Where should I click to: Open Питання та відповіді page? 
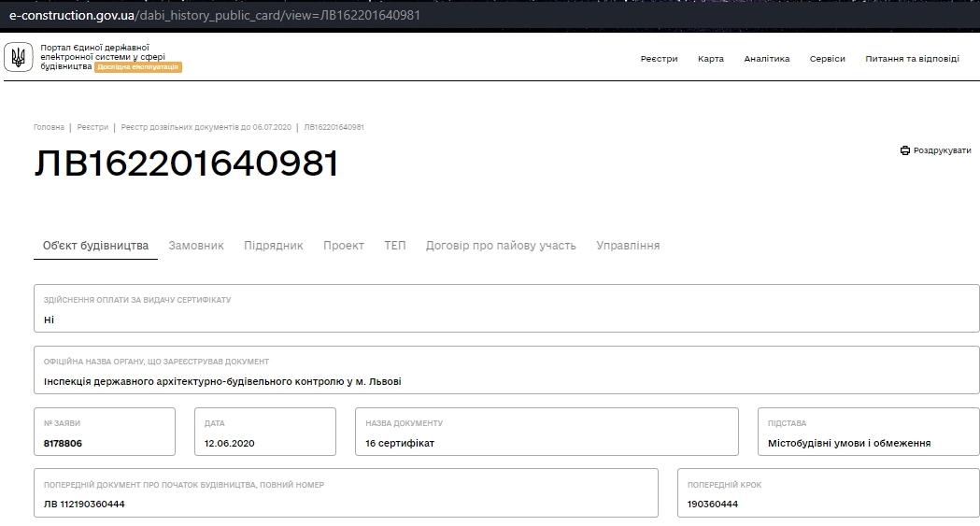tap(912, 59)
